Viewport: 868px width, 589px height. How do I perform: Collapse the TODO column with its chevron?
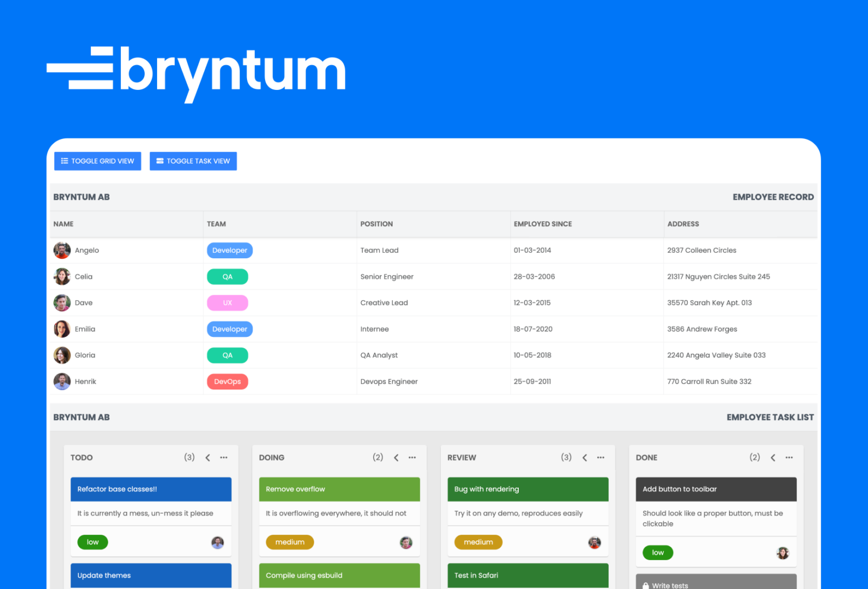click(x=207, y=457)
